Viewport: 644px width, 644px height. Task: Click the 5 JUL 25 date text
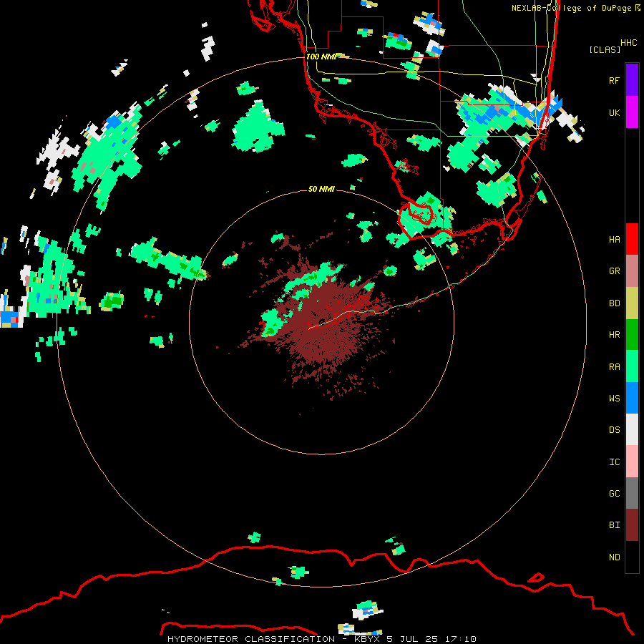(412, 639)
